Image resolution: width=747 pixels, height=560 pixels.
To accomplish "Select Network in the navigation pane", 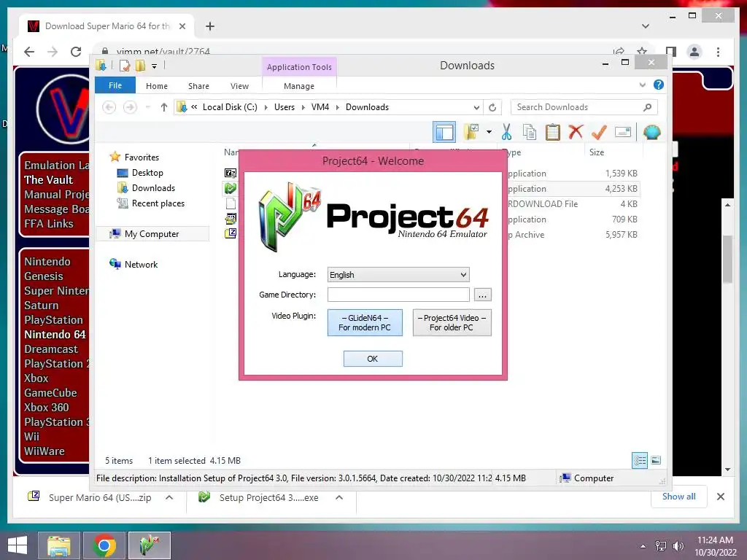I will coord(141,264).
